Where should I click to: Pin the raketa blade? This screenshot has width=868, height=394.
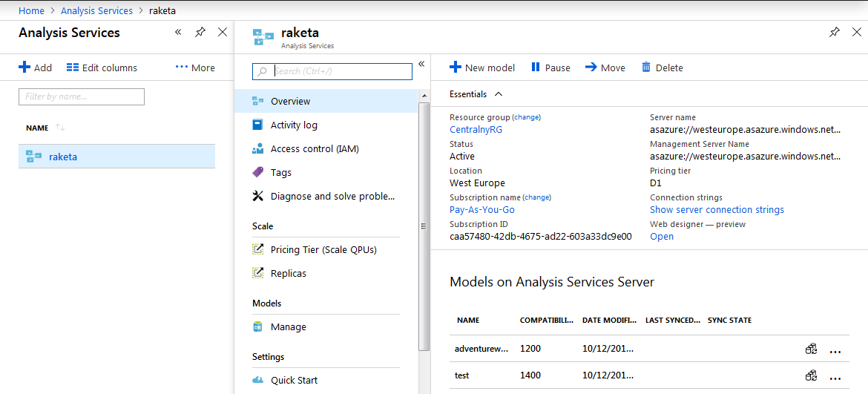pyautogui.click(x=834, y=32)
